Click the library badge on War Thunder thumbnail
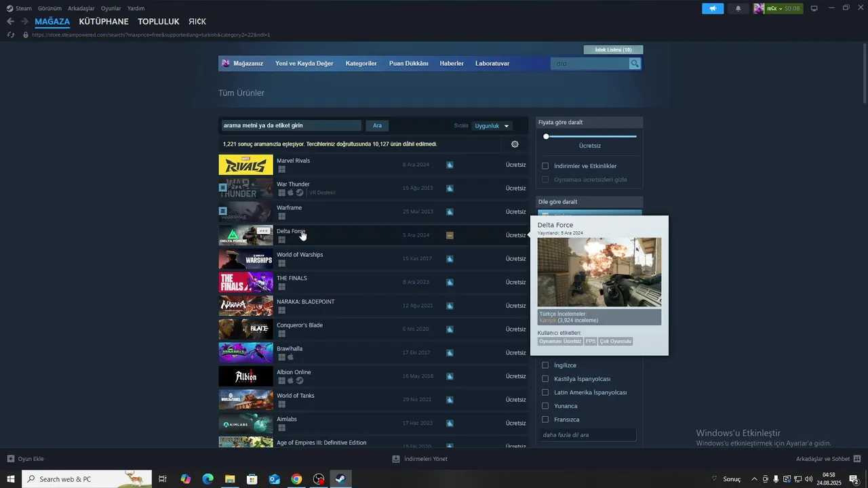Viewport: 868px width, 488px height. click(x=222, y=188)
